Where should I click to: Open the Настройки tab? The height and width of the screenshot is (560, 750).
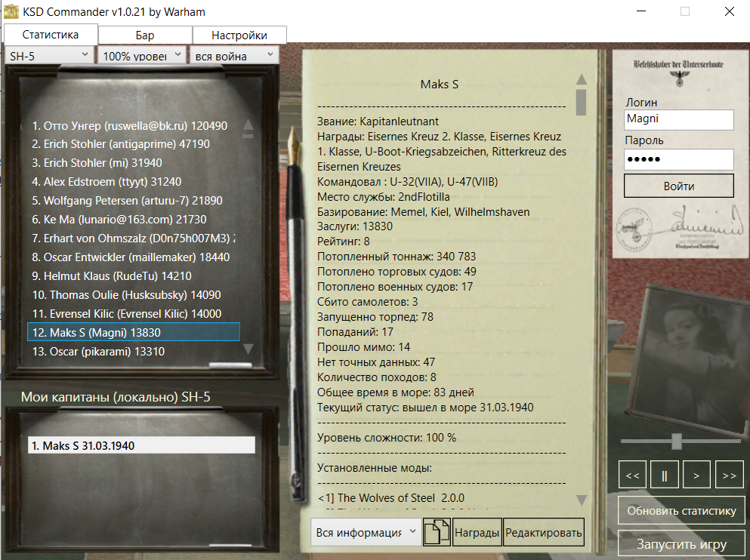click(239, 34)
